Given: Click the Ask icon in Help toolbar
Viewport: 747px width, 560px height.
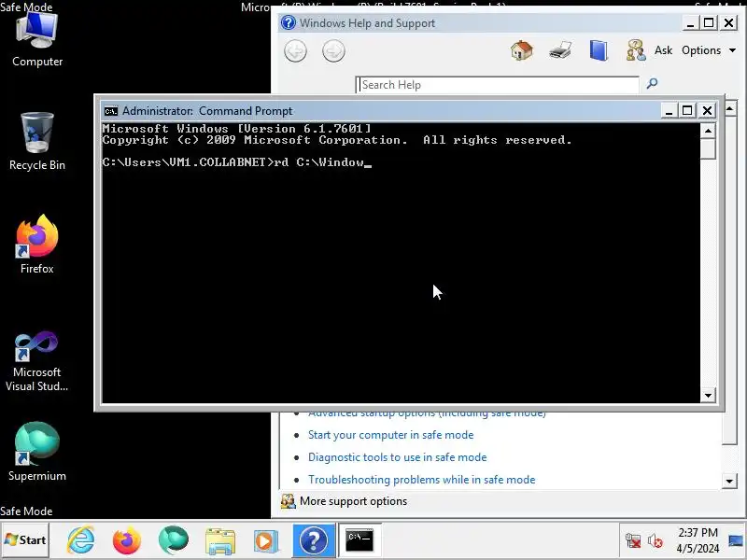Looking at the screenshot, I should point(636,50).
